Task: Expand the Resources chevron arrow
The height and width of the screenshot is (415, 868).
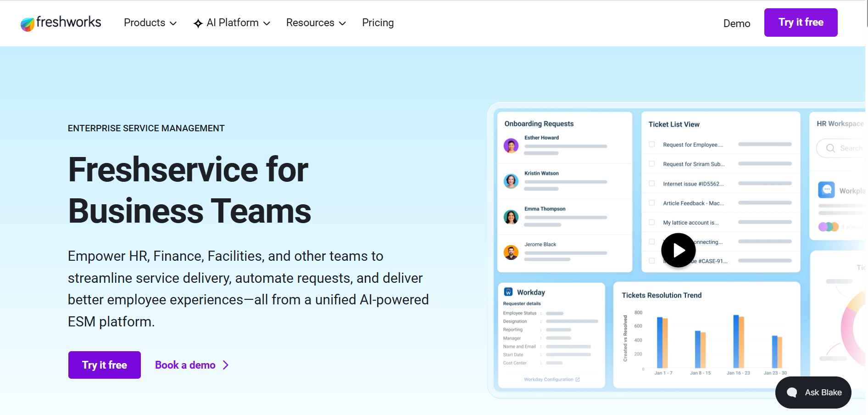Action: coord(342,23)
